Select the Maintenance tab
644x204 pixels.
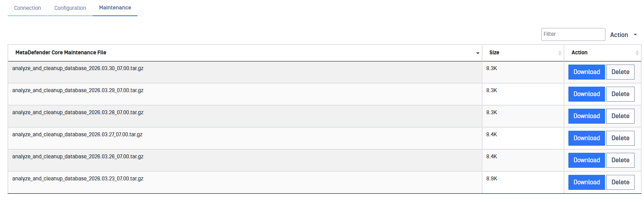(x=115, y=8)
